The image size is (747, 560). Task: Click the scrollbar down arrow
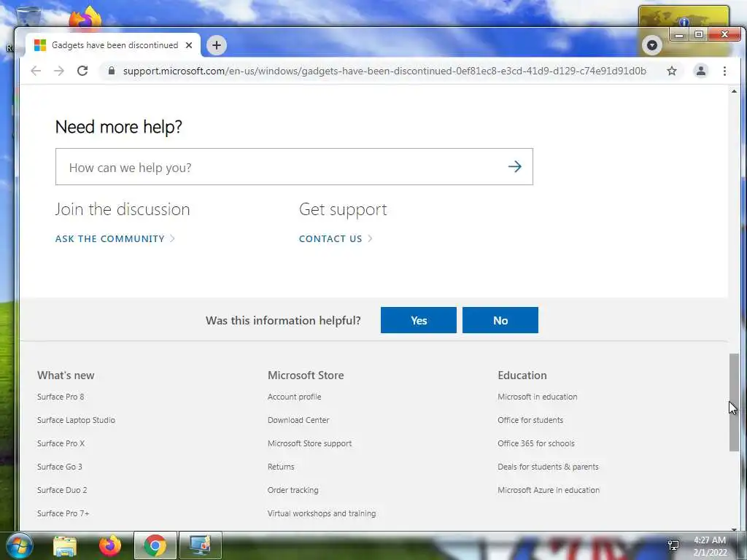point(734,529)
